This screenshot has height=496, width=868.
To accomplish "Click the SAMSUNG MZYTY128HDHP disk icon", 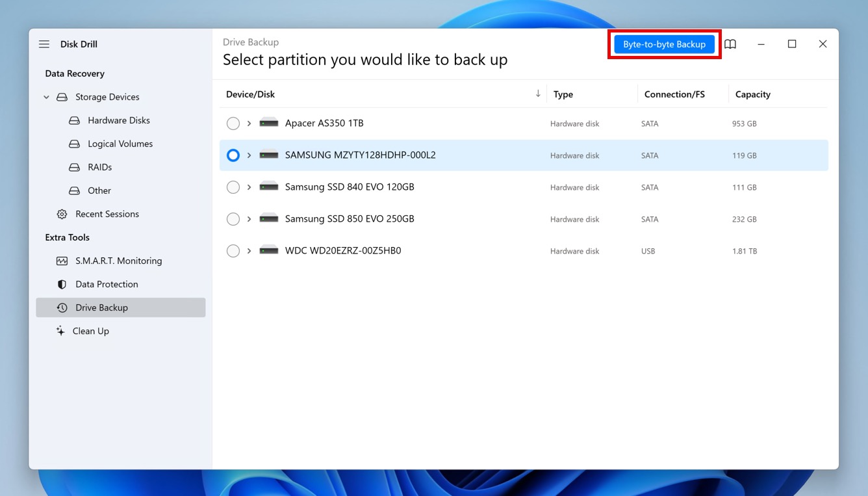I will 269,155.
